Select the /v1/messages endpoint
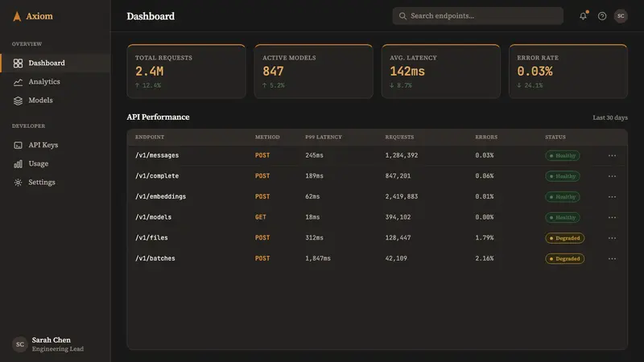The width and height of the screenshot is (644, 362). [x=157, y=155]
